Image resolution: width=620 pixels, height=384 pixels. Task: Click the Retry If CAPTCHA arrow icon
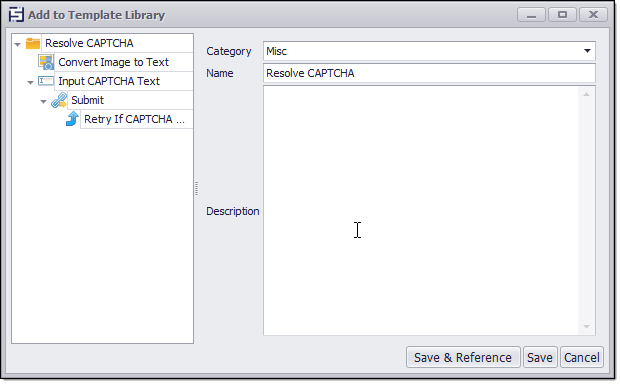(72, 119)
